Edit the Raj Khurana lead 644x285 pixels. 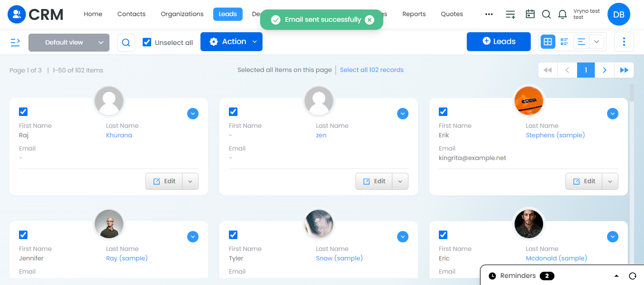point(164,181)
